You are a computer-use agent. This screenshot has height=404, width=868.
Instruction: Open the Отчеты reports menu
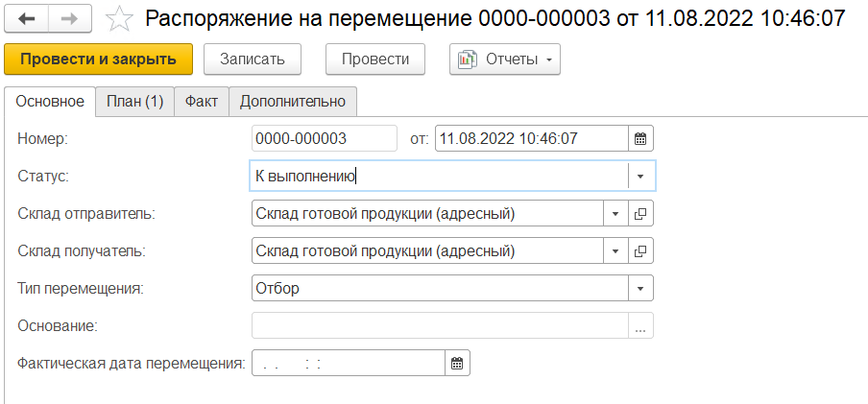pos(504,59)
